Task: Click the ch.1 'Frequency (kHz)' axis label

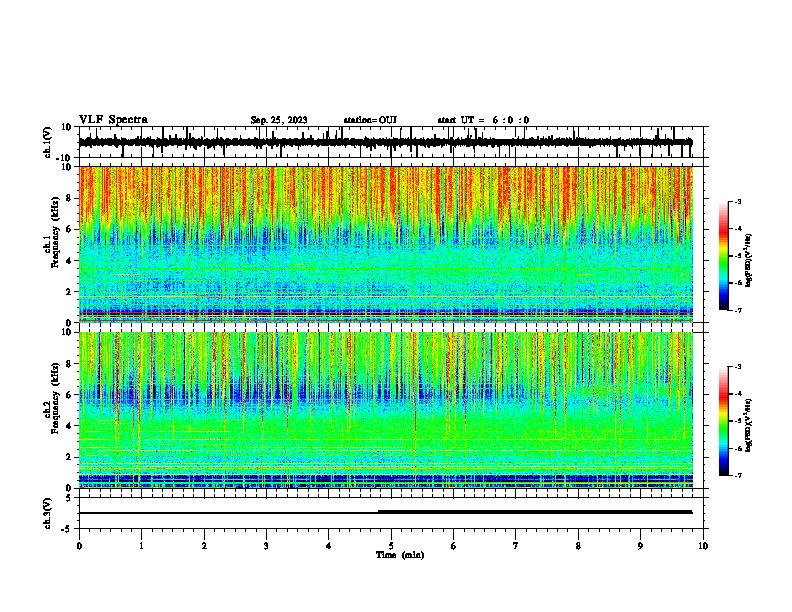Action: [x=55, y=232]
